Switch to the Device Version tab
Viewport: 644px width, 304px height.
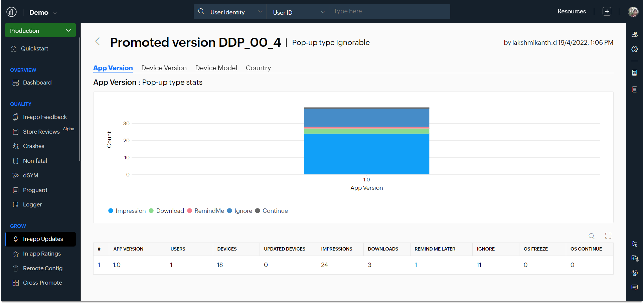pos(164,68)
